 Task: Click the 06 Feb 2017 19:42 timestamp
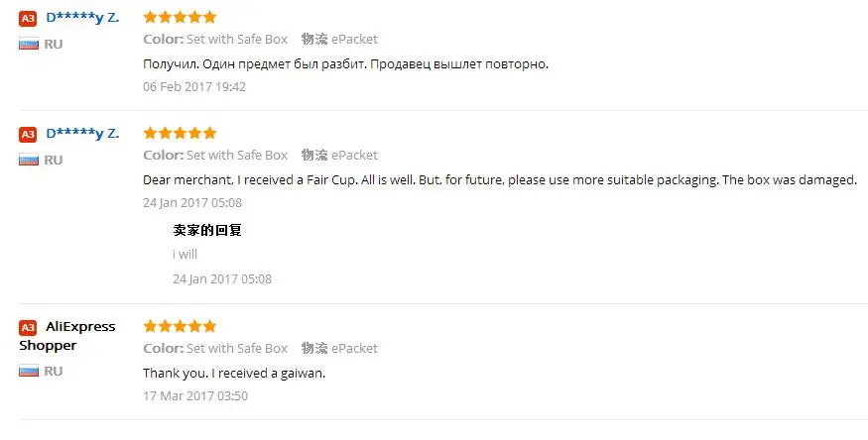[x=194, y=87]
